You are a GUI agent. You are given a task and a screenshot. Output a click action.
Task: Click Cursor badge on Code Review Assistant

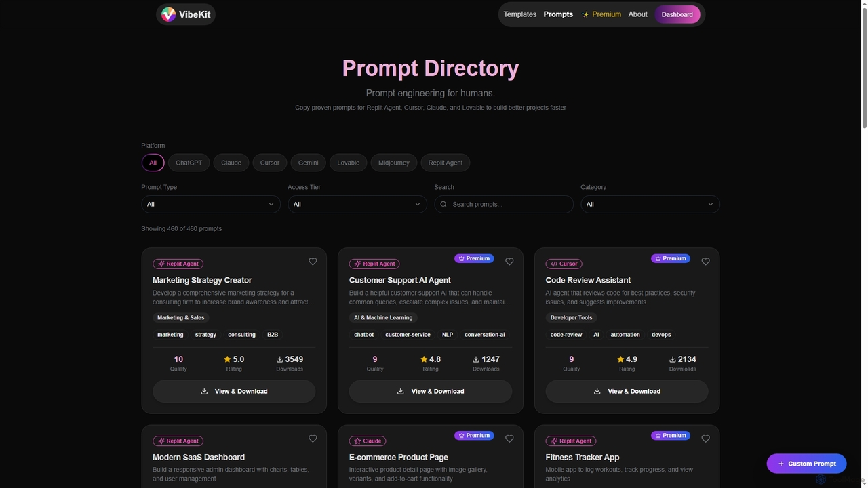(x=564, y=264)
